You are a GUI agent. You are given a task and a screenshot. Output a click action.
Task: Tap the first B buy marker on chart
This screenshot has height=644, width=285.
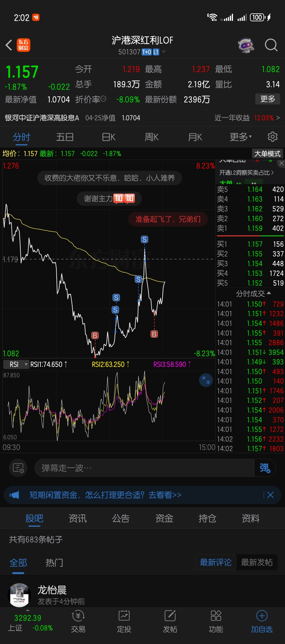(95, 335)
